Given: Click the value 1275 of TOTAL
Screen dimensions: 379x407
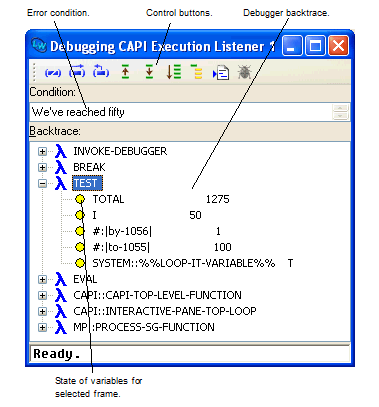Looking at the screenshot, I should coord(218,199).
